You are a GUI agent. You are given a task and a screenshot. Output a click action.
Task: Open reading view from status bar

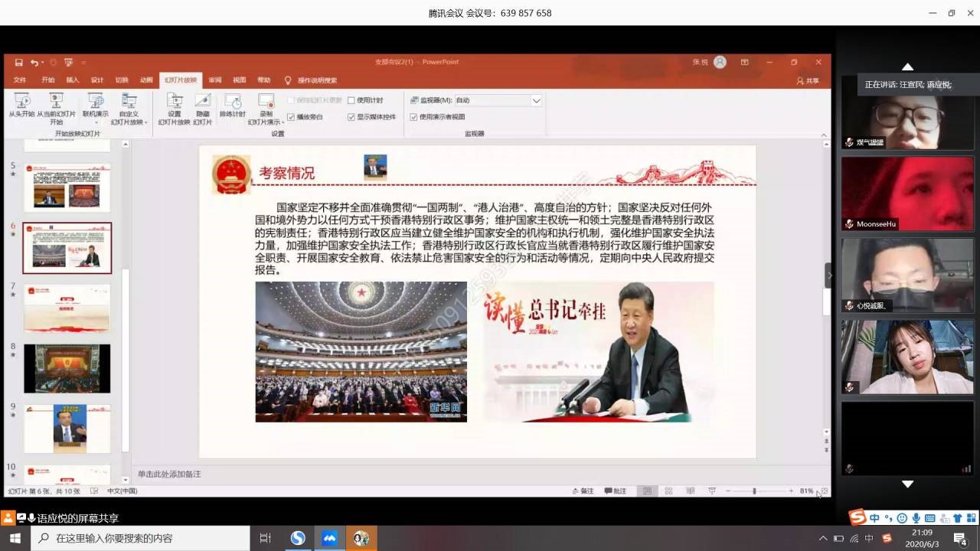pos(690,491)
